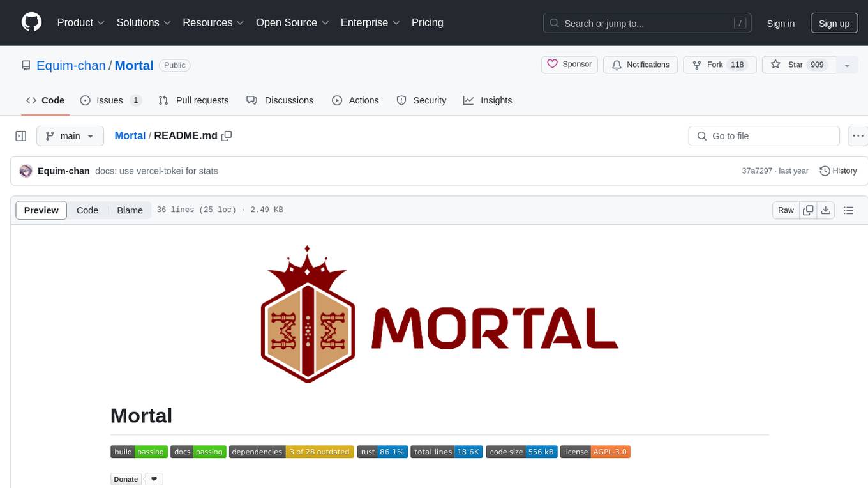Expand the Solutions menu

144,22
